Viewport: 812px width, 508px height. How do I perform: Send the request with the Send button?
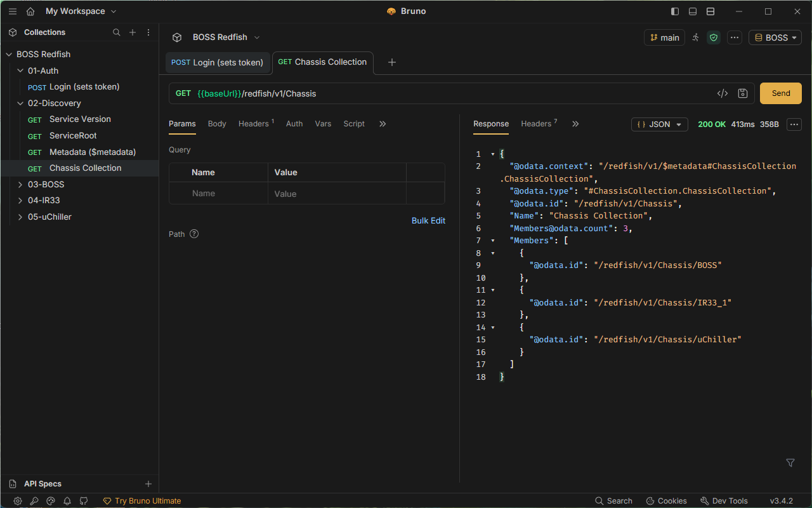coord(781,93)
